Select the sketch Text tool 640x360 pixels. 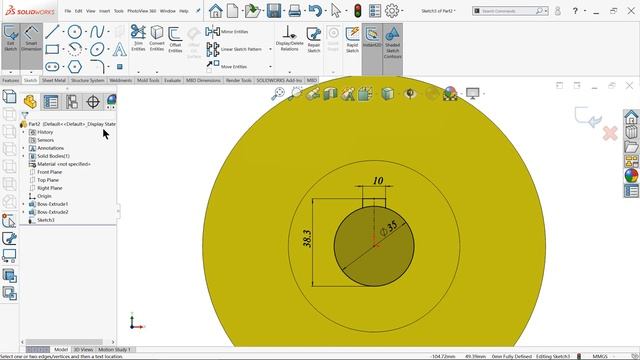(x=119, y=49)
